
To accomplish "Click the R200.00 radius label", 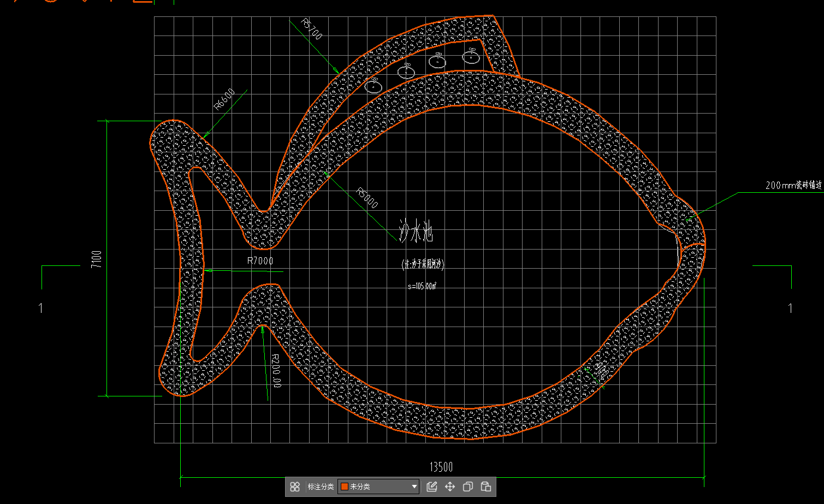I will click(276, 371).
